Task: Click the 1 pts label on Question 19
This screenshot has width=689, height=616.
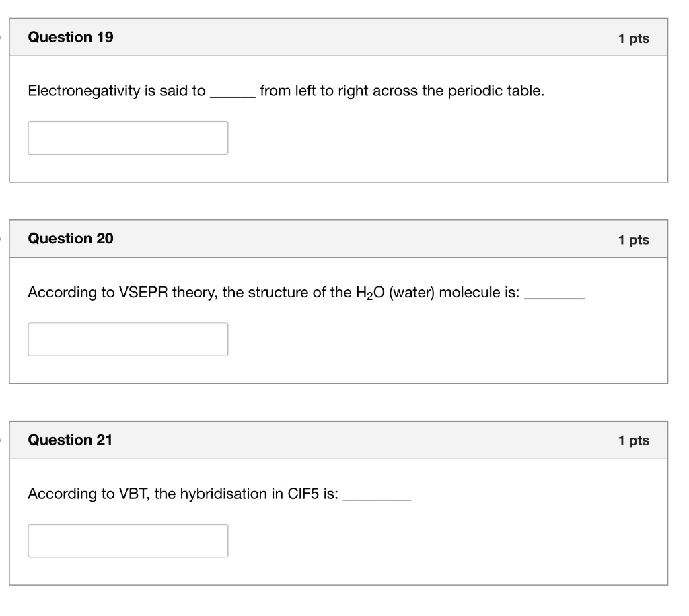Action: point(633,38)
